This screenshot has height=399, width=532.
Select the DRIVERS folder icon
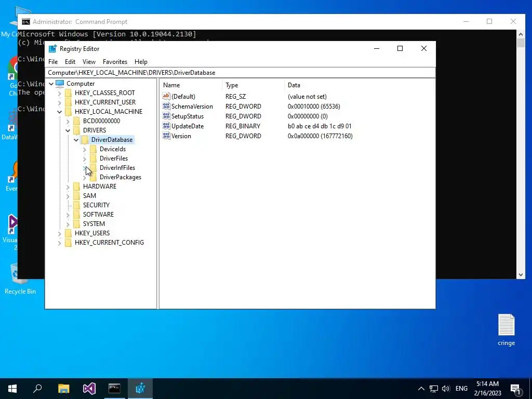(x=77, y=130)
